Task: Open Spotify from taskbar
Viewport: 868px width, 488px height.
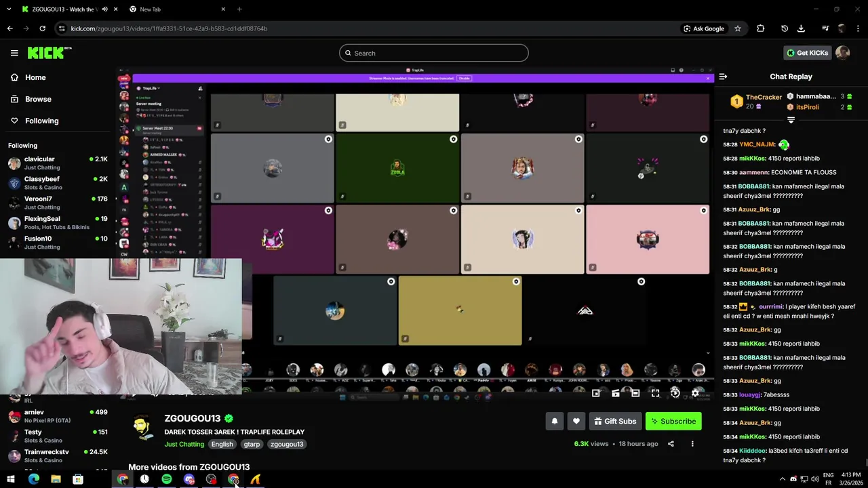Action: pos(167,479)
